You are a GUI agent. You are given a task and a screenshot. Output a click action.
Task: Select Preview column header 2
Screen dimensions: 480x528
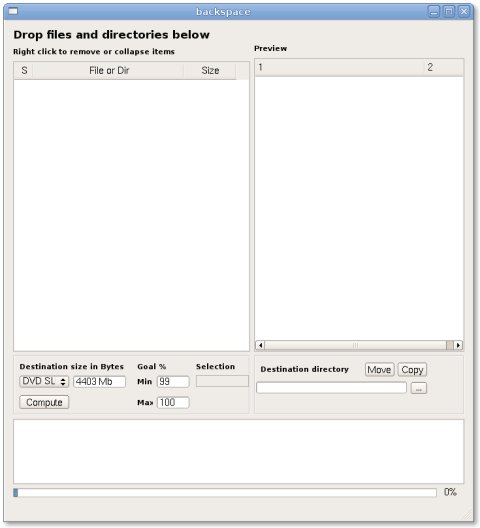click(x=444, y=67)
